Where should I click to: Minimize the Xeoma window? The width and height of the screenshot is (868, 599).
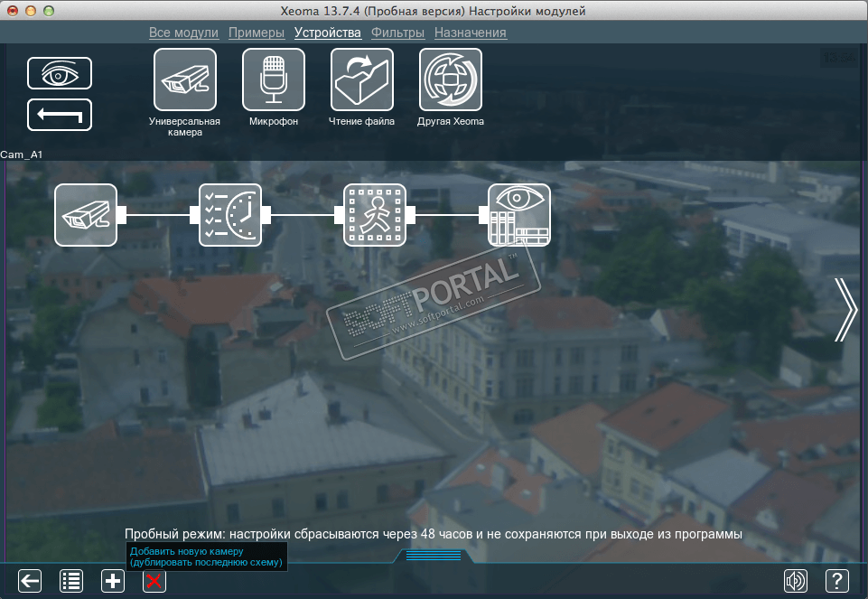click(31, 11)
